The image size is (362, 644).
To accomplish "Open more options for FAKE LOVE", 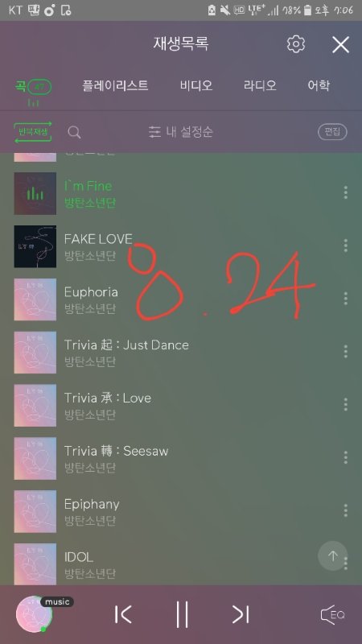I will click(346, 246).
